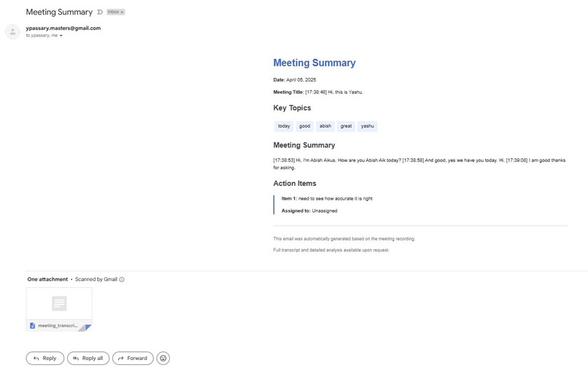The image size is (588, 384).
Task: Click the importance marker beside the subject
Action: coord(100,12)
